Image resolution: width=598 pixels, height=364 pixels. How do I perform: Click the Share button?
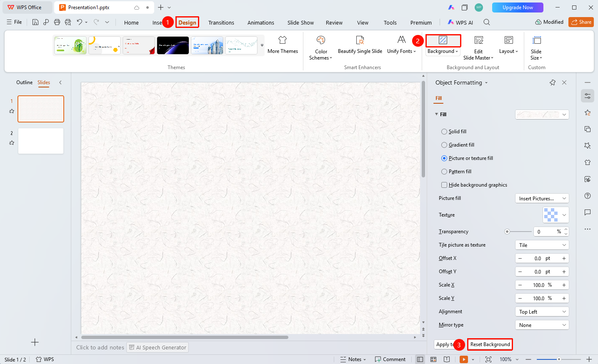click(581, 22)
